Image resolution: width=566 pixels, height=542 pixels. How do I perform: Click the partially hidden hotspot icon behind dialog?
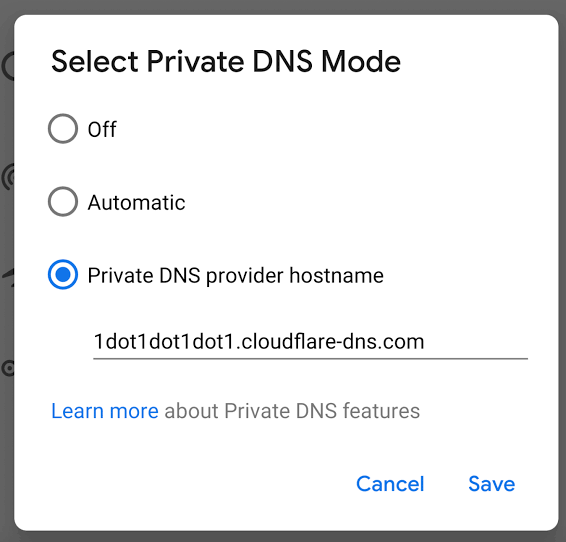tap(8, 177)
